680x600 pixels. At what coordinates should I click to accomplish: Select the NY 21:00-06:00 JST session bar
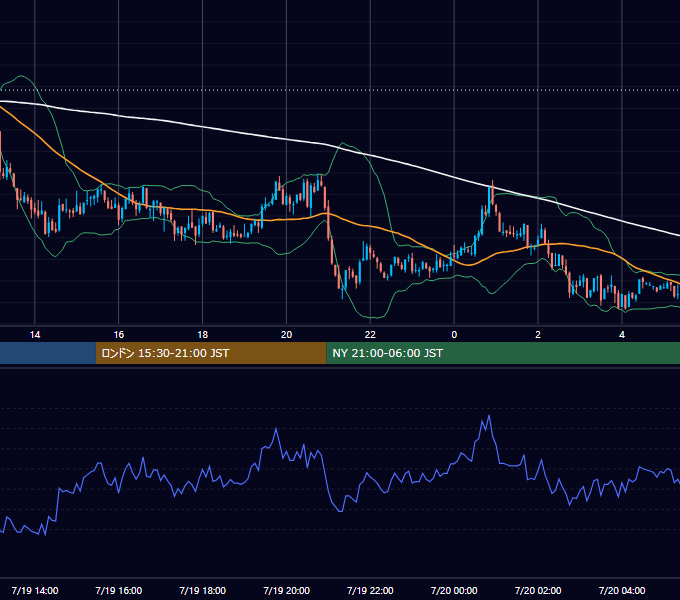pos(503,353)
